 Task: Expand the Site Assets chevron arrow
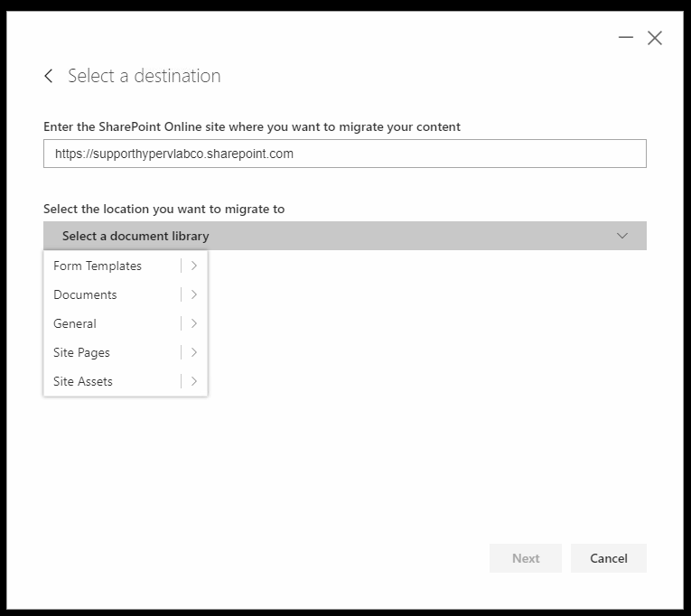[194, 381]
